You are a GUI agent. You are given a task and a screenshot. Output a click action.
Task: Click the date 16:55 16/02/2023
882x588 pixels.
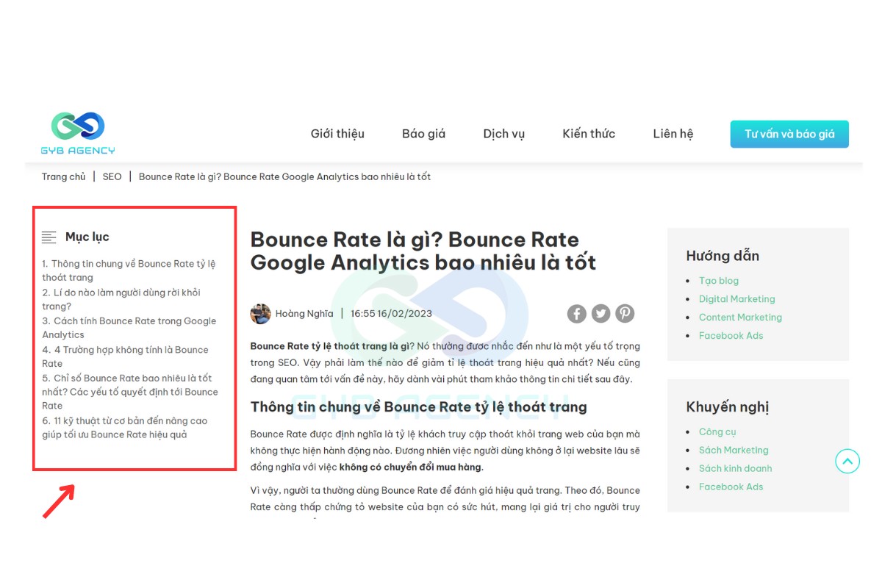coord(392,314)
